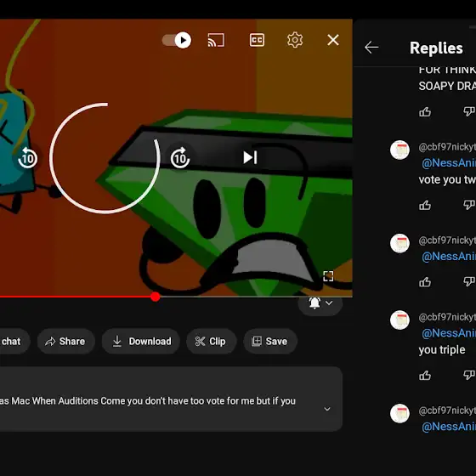Go back from Replies panel

pyautogui.click(x=371, y=48)
